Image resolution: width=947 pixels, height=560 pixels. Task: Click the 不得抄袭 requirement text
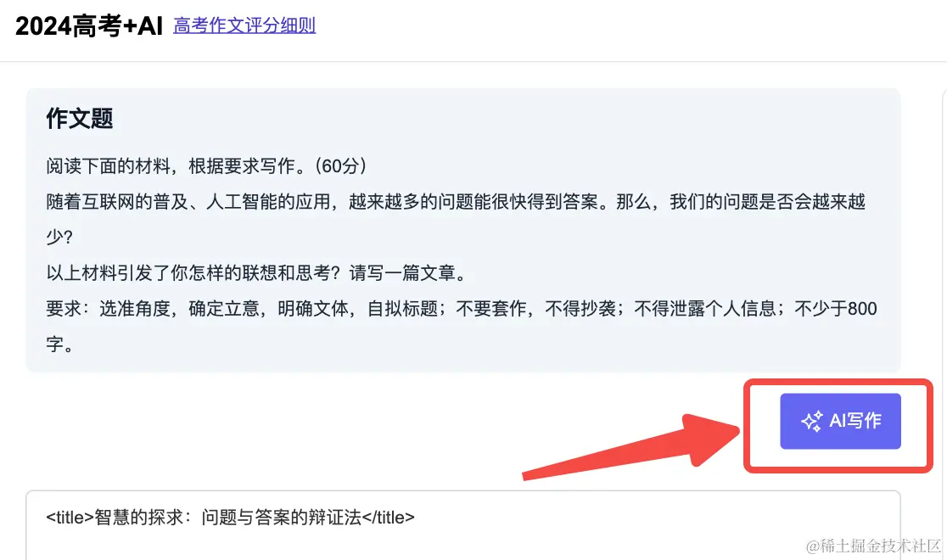[580, 309]
